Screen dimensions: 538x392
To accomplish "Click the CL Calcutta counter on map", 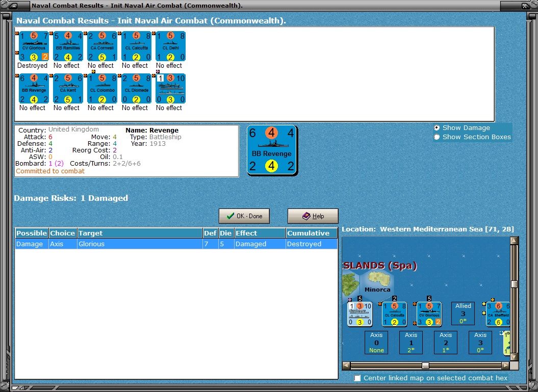I will 395,314.
